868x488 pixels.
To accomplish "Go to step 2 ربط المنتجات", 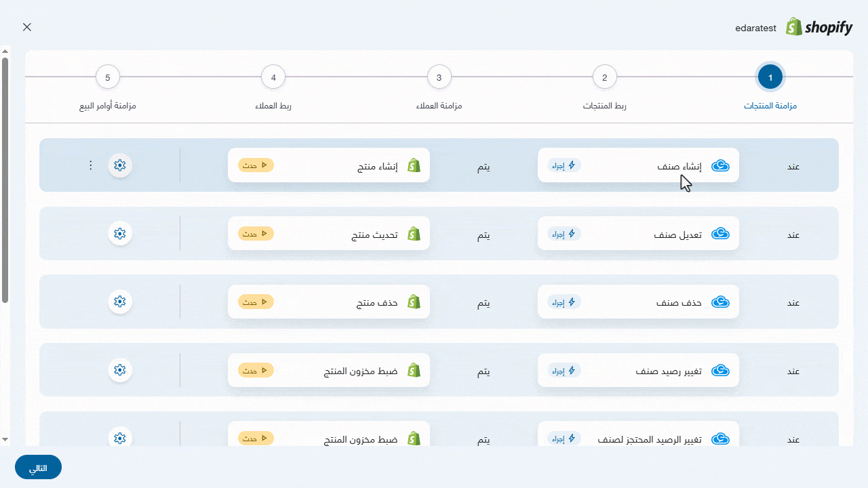I will [x=605, y=77].
